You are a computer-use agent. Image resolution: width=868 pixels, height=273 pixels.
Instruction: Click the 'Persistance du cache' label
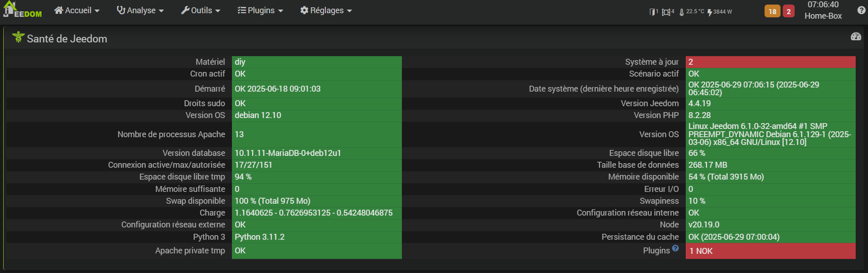(x=640, y=237)
